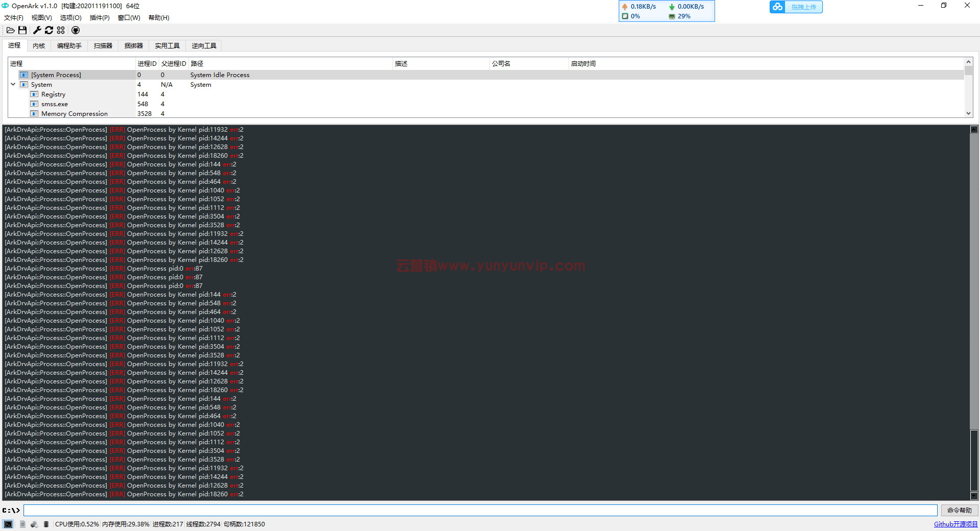Viewport: 980px width, 531px height.
Task: Open the Github开源项目 link
Action: coord(955,524)
